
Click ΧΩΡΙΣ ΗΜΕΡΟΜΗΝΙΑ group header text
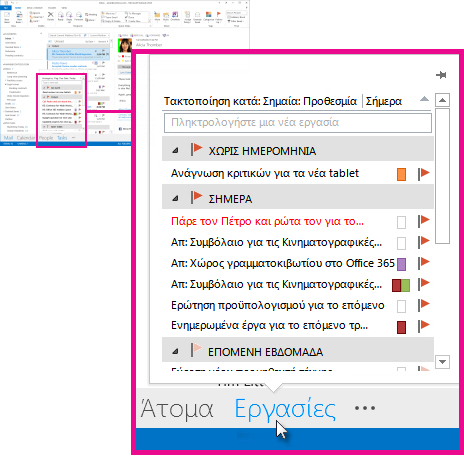262,151
